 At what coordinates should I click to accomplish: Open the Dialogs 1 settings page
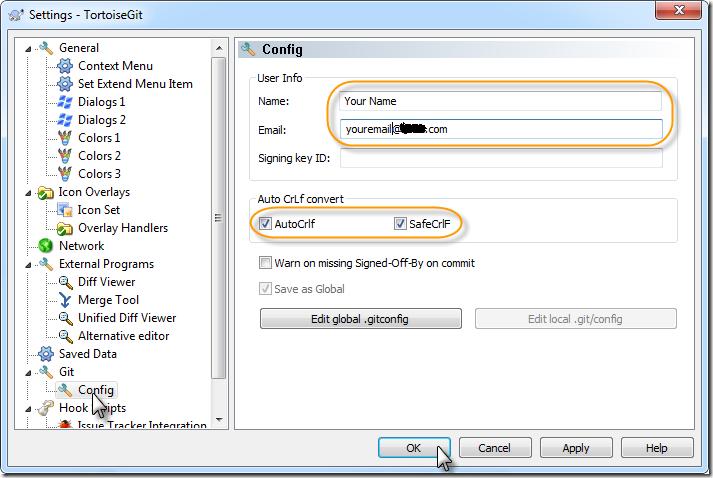pyautogui.click(x=101, y=102)
